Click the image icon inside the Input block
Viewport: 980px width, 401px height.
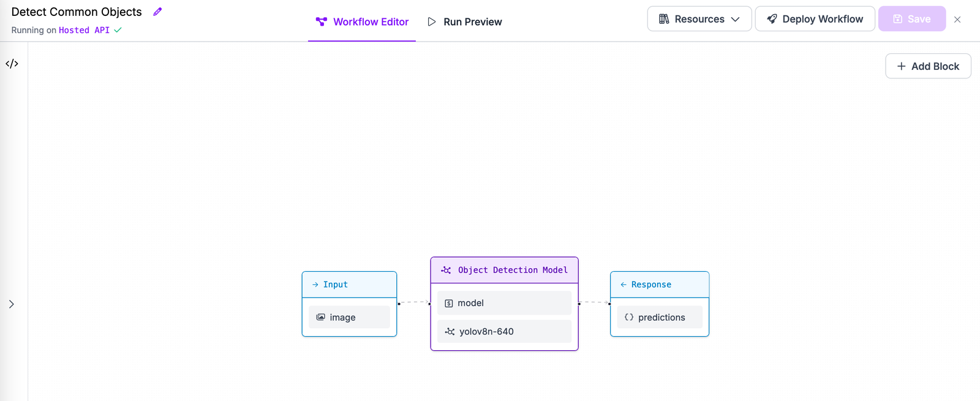click(322, 317)
